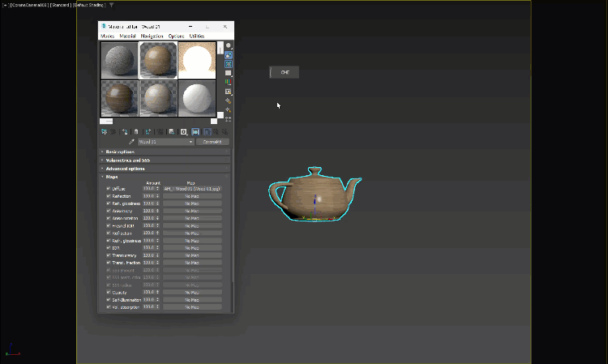Expand the Volumetrics and SSS rollout
This screenshot has width=608, height=364.
coord(130,160)
